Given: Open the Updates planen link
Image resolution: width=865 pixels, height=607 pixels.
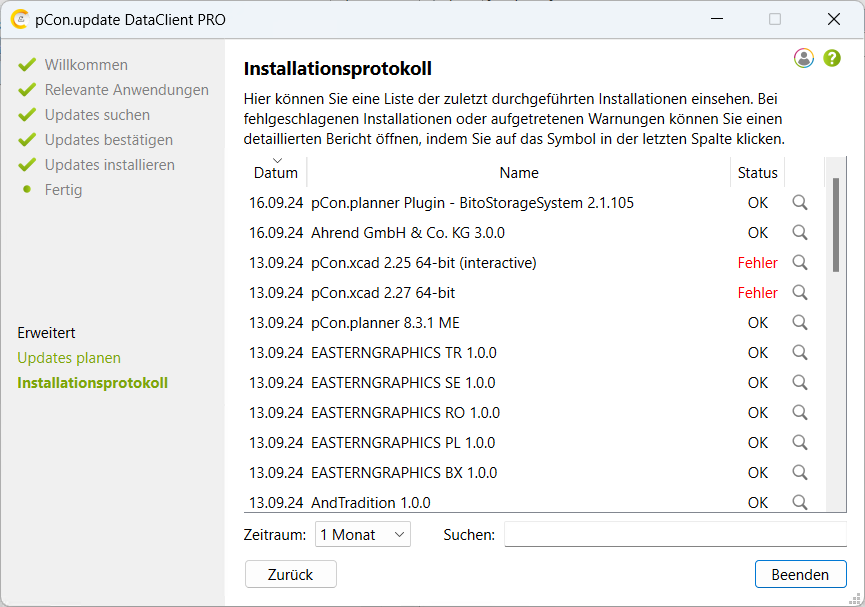Looking at the screenshot, I should tap(69, 358).
